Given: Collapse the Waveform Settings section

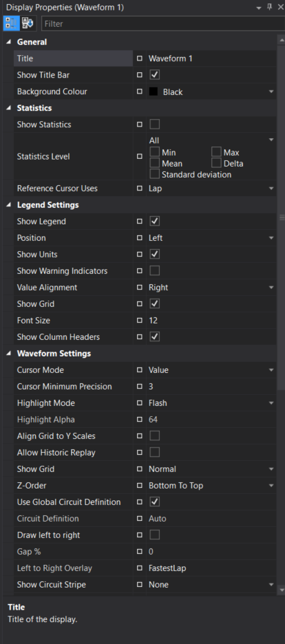Looking at the screenshot, I should pyautogui.click(x=9, y=353).
